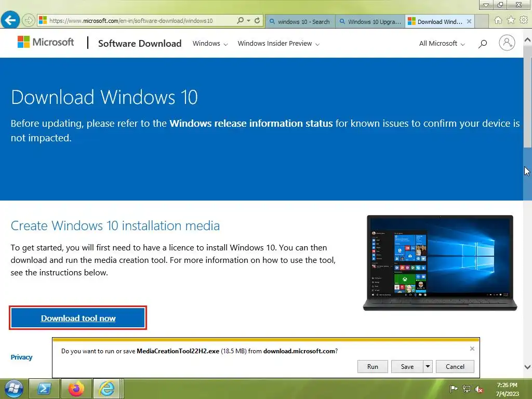Screen dimensions: 532x399
Task: Click the address bar search magnifier icon
Action: tap(240, 20)
